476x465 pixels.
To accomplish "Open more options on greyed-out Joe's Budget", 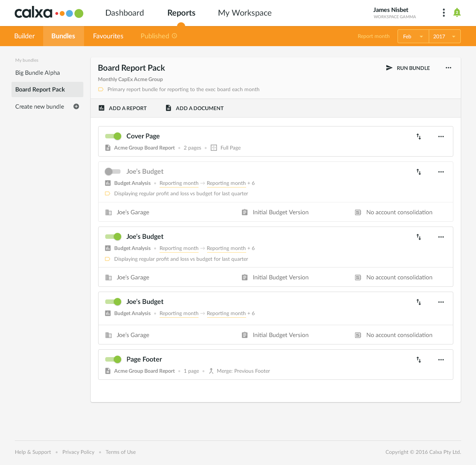I will [441, 172].
